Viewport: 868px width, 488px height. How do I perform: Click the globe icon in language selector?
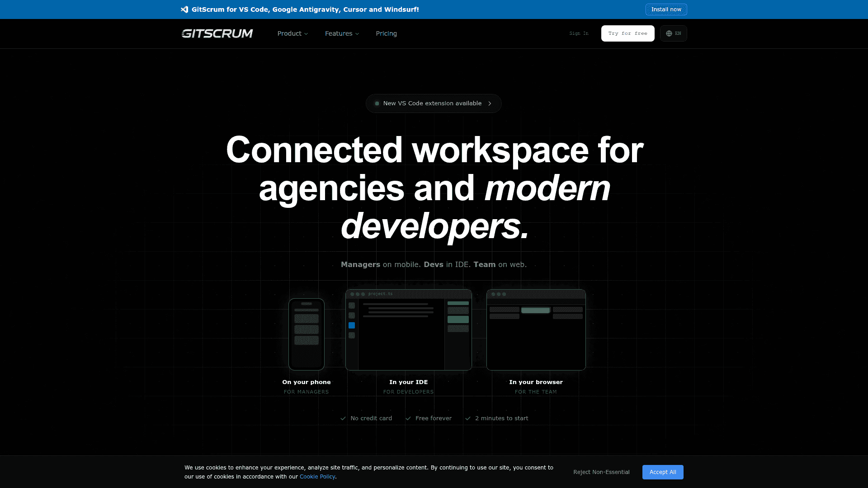(669, 33)
